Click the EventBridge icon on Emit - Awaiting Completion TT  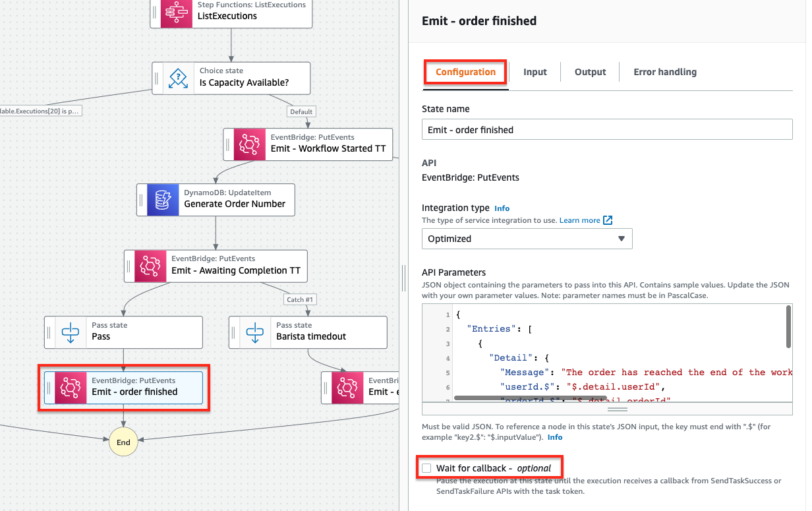[x=150, y=266]
